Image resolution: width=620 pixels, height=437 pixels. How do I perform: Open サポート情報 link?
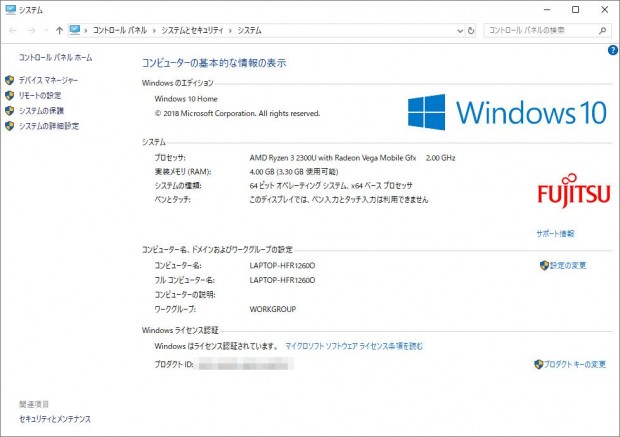tap(555, 234)
